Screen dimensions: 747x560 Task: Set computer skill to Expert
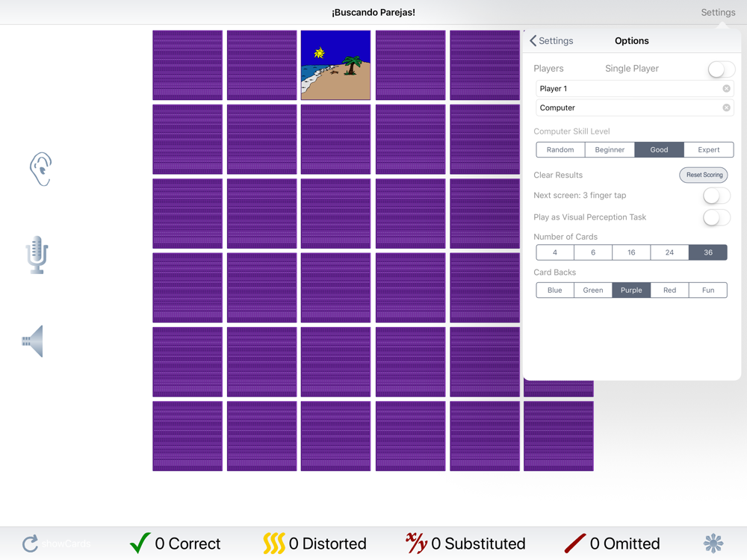click(x=709, y=149)
